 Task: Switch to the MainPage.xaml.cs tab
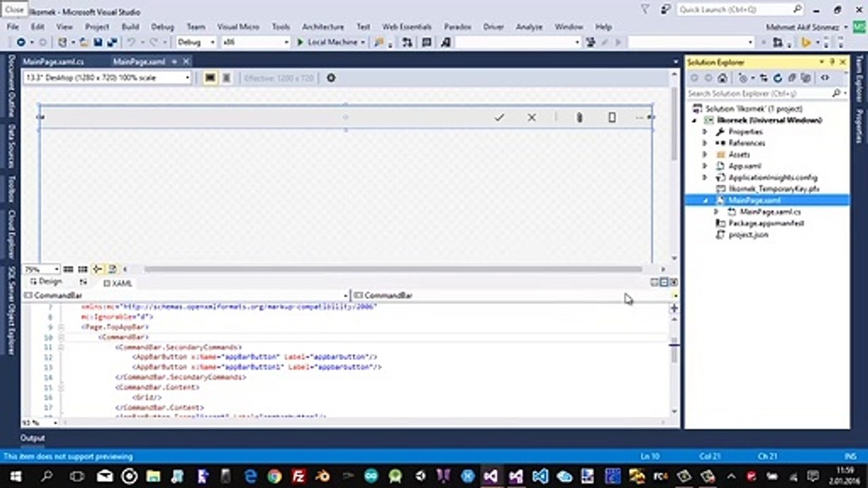point(54,62)
